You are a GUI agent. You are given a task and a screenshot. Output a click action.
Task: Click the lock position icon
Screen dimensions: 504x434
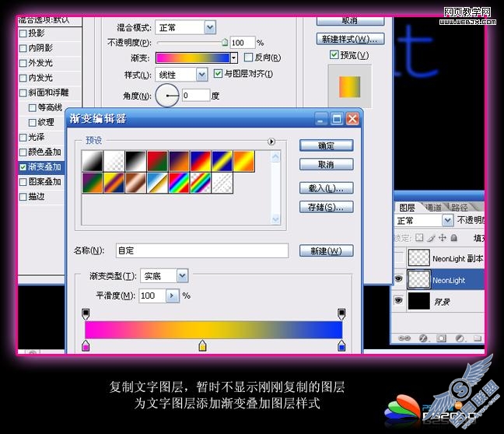click(x=443, y=237)
